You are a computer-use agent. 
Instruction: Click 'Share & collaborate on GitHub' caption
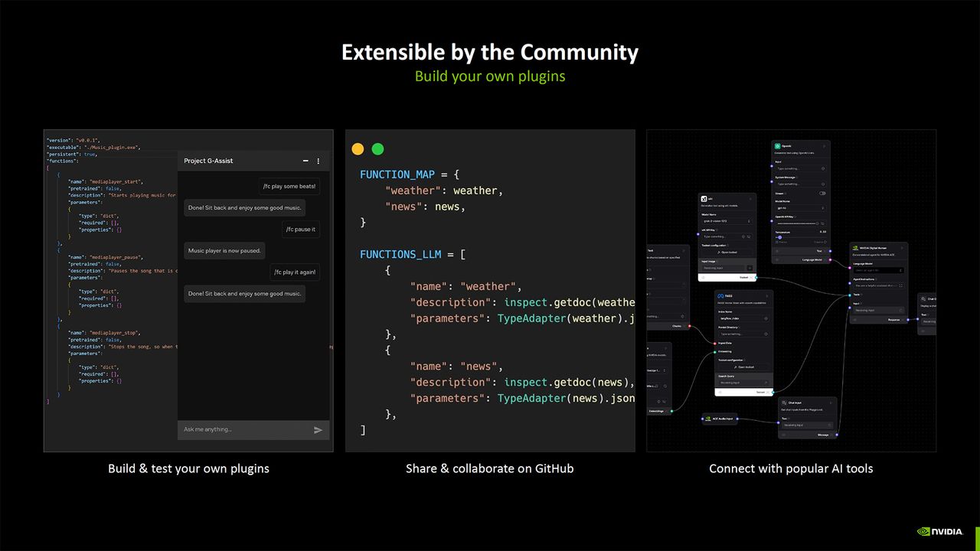click(489, 468)
